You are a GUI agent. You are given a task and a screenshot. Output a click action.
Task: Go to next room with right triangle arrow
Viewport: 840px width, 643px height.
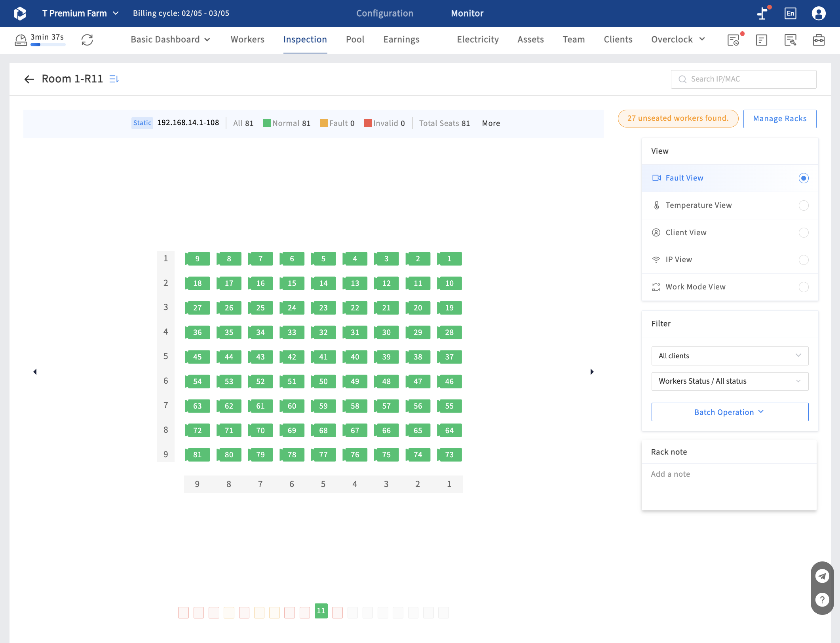[x=592, y=372]
